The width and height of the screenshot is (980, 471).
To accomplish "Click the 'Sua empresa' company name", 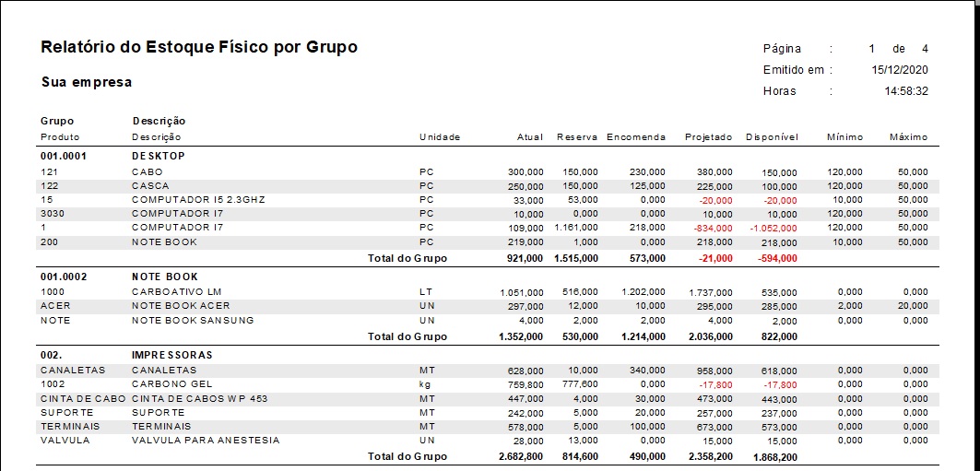I will tap(87, 82).
